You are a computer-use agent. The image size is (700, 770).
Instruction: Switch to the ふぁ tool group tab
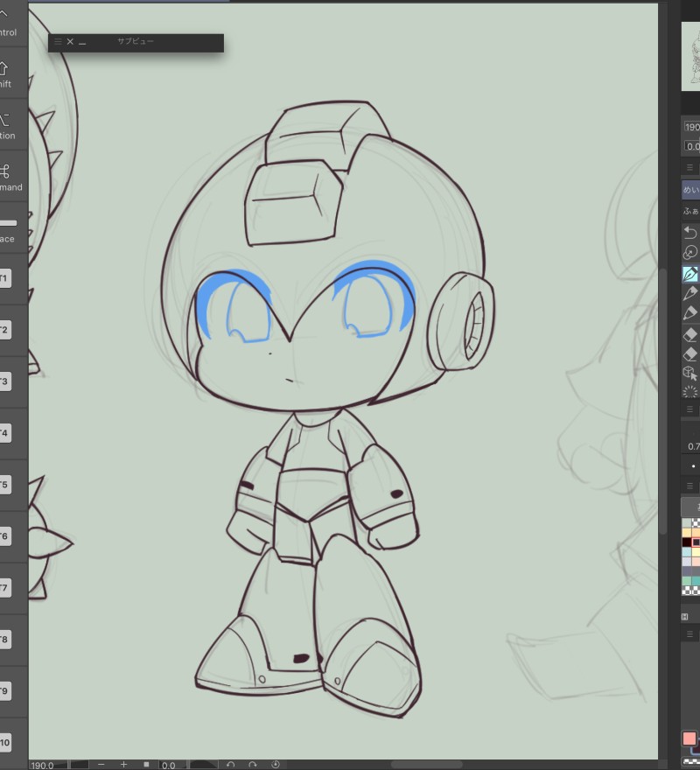(690, 211)
